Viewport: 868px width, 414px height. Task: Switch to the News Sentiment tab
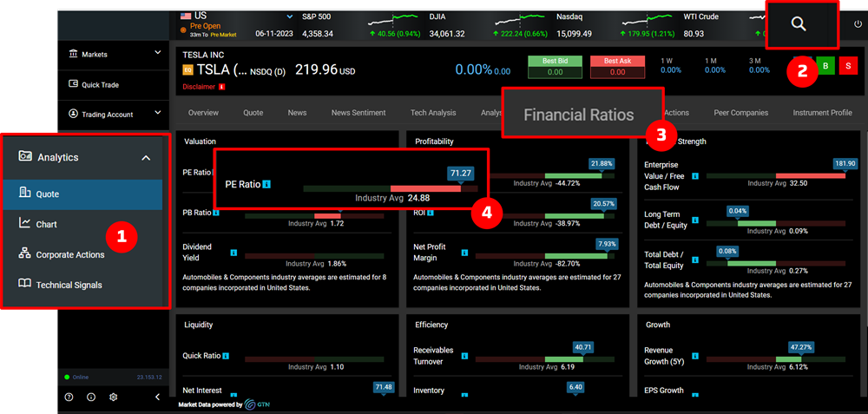coord(358,112)
